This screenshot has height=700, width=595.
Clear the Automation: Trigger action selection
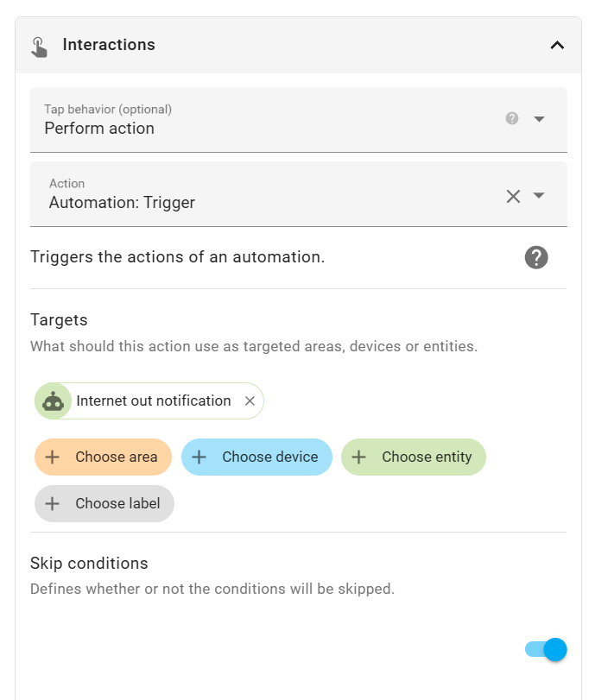pos(513,196)
